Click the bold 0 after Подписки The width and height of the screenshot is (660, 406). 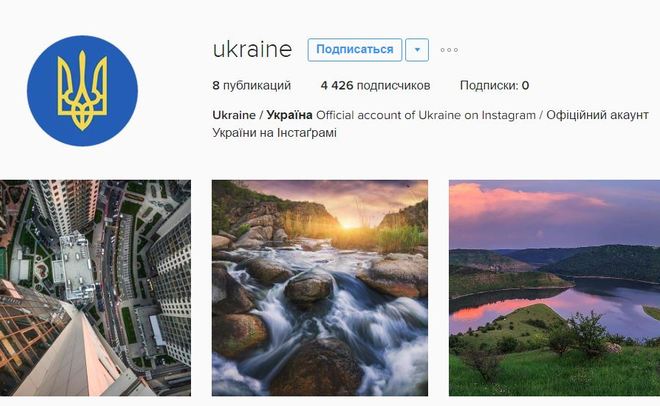click(525, 85)
